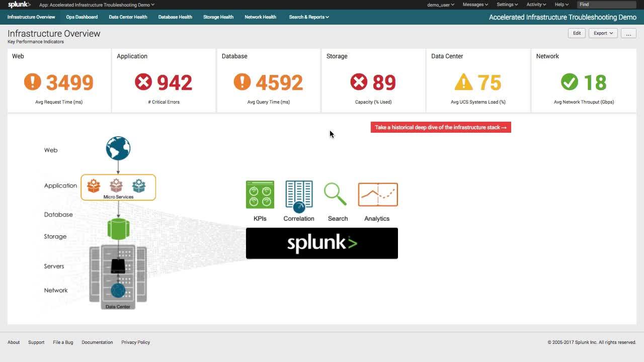This screenshot has height=362, width=644.
Task: Select the Network Health tab
Action: (x=260, y=17)
